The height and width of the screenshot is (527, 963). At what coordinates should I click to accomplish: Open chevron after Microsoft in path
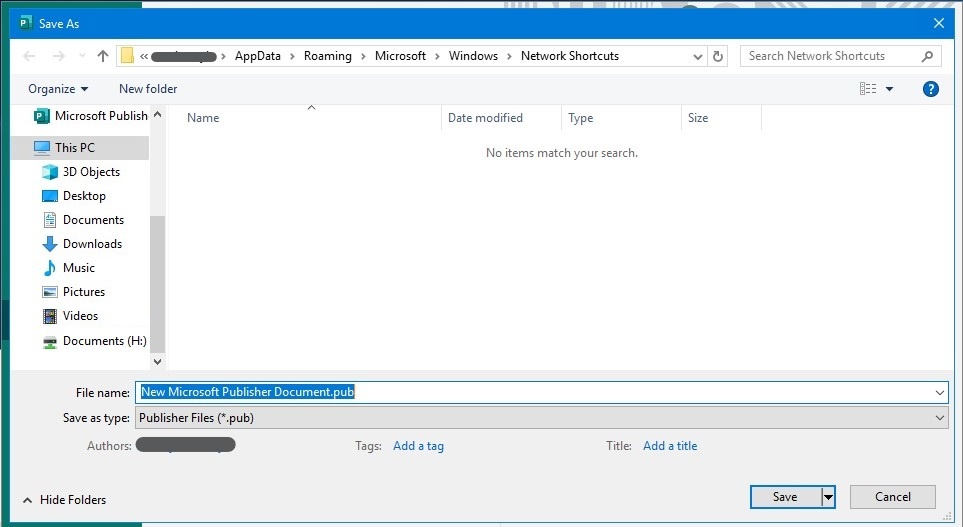tap(437, 57)
